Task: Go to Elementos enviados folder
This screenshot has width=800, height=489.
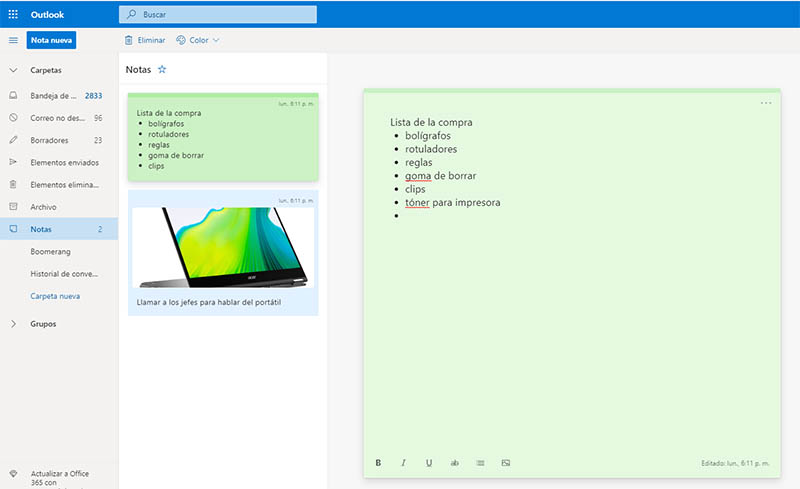Action: pos(65,162)
